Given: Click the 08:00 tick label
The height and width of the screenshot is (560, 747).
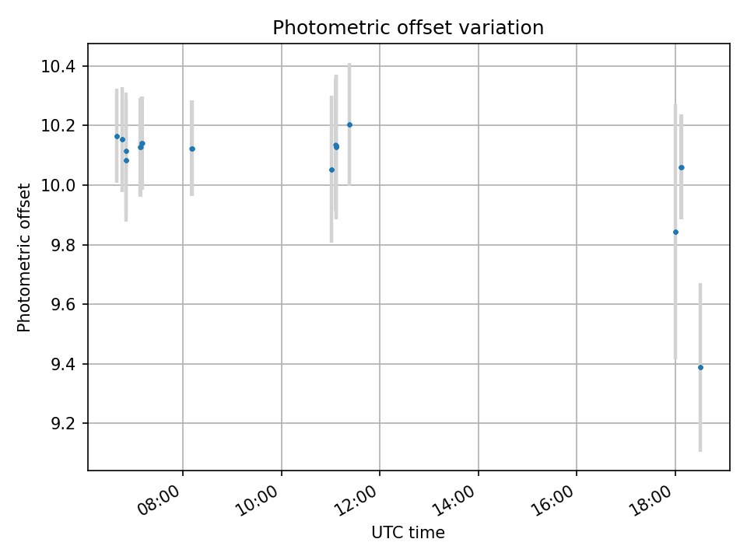Looking at the screenshot, I should coord(160,500).
